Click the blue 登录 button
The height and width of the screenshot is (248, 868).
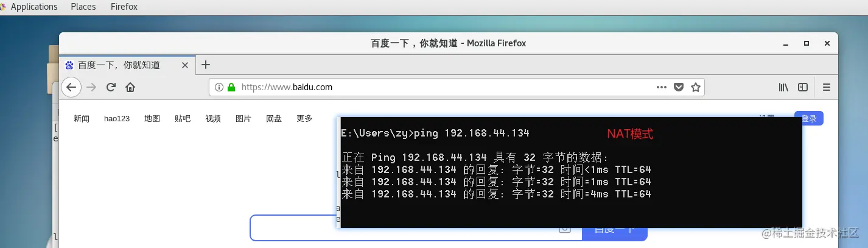pyautogui.click(x=809, y=119)
